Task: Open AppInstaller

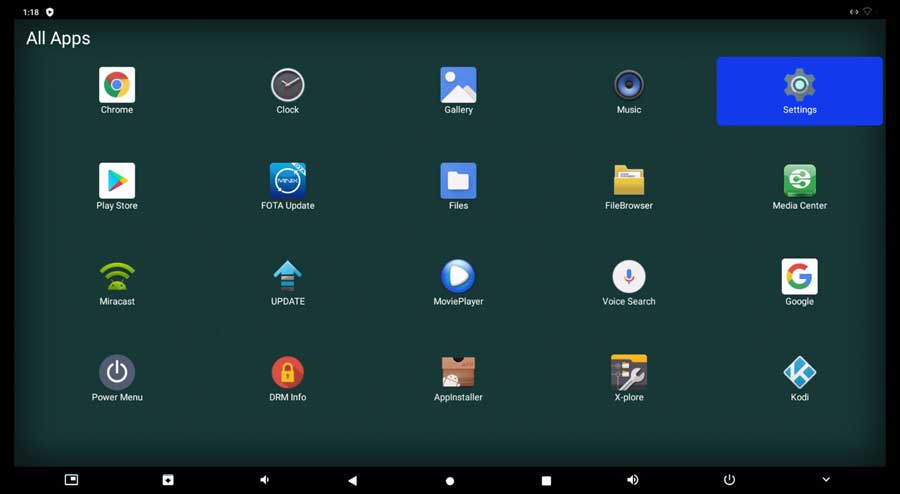Action: (x=458, y=378)
